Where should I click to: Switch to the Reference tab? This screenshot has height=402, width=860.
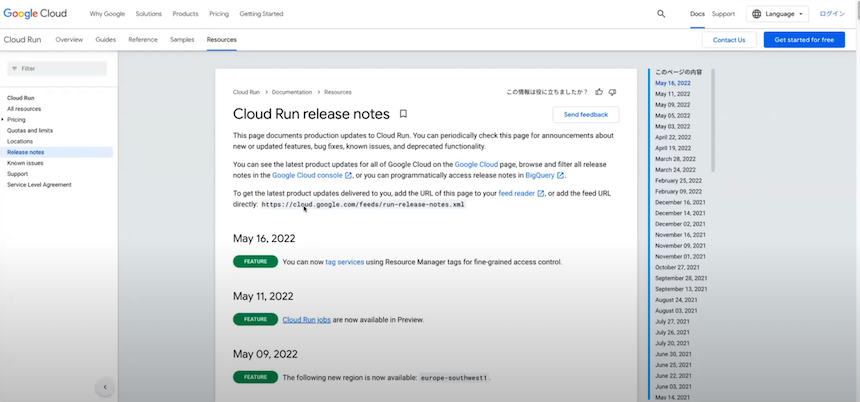tap(143, 39)
